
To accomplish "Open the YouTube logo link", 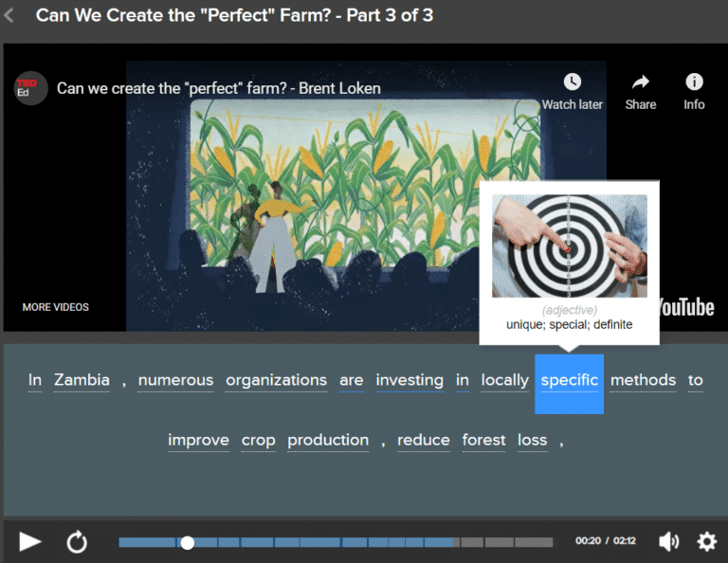I will (686, 306).
